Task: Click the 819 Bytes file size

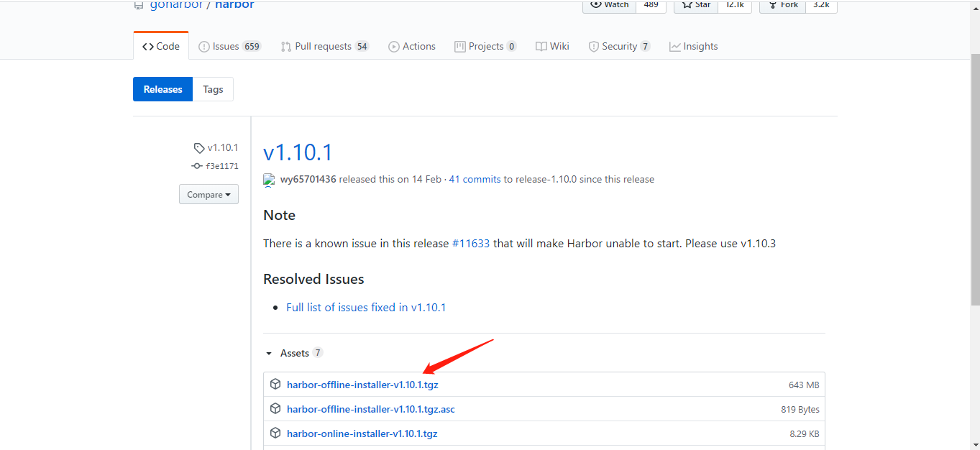Action: point(800,410)
